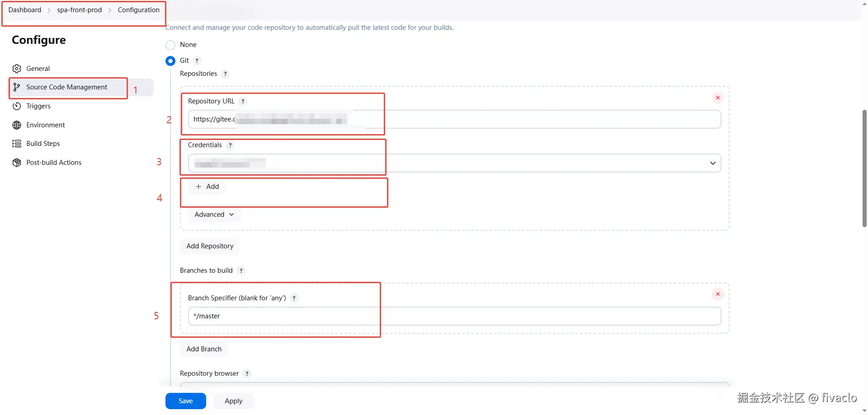
Task: Click the chevron after Dashboard breadcrumb
Action: 49,10
